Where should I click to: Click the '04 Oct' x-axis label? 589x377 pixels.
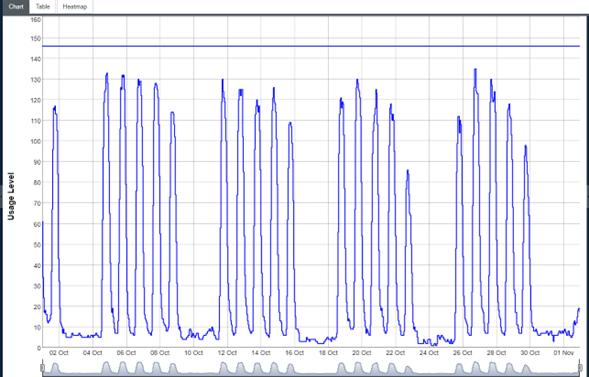tap(93, 353)
